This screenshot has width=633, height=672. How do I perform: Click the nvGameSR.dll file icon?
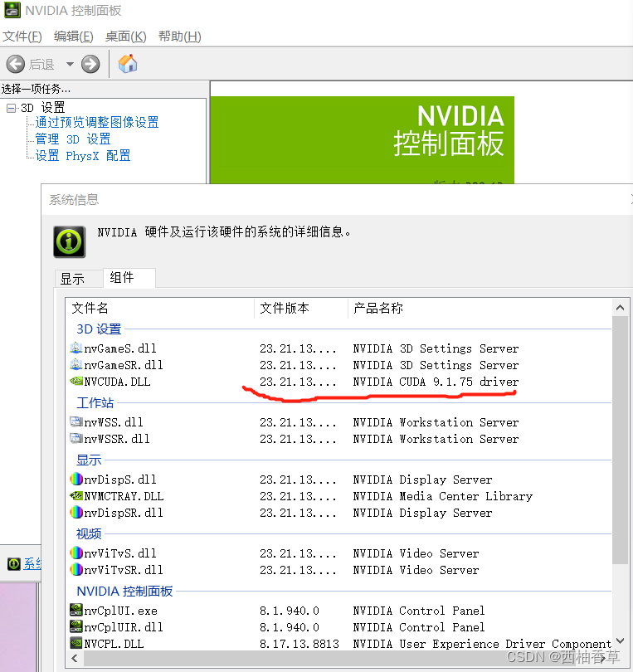76,364
